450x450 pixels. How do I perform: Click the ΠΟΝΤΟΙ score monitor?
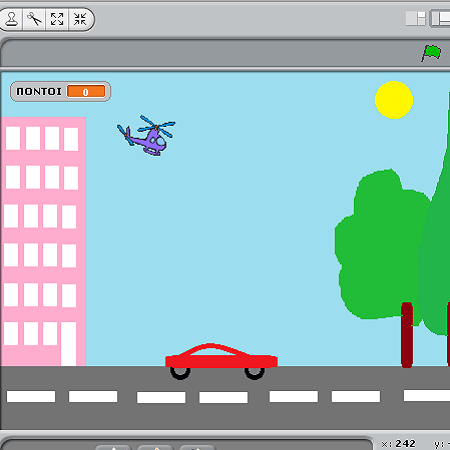click(60, 91)
